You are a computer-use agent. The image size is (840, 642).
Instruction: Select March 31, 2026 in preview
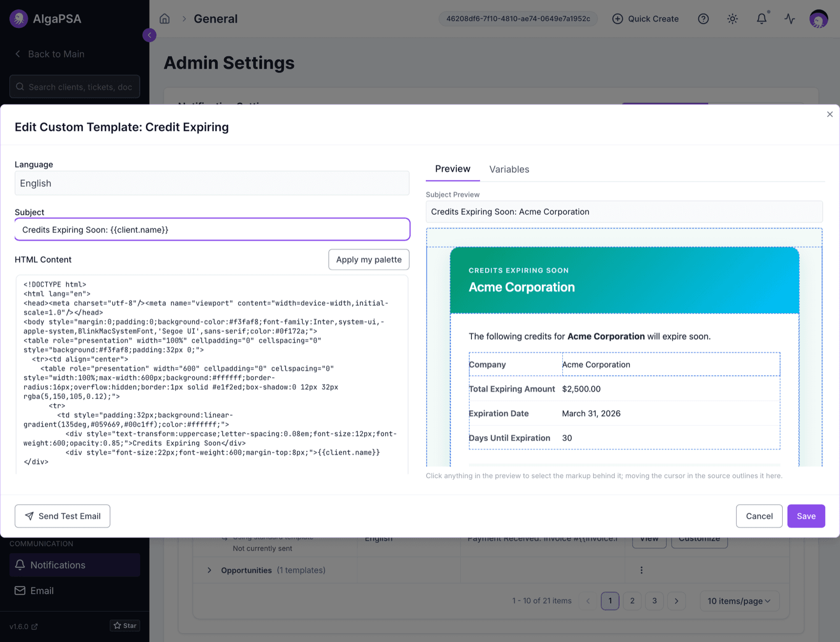[x=591, y=413]
